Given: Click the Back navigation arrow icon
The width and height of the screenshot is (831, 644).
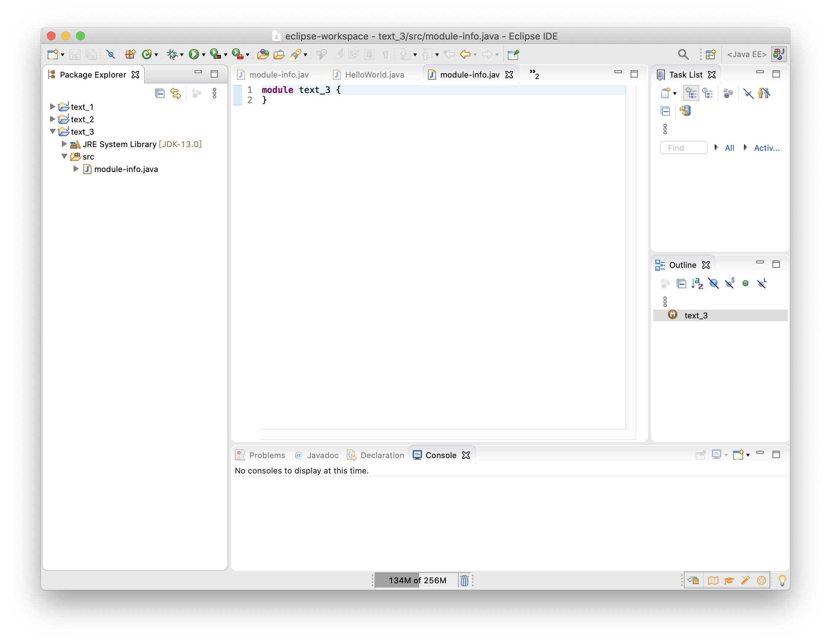Looking at the screenshot, I should 465,55.
